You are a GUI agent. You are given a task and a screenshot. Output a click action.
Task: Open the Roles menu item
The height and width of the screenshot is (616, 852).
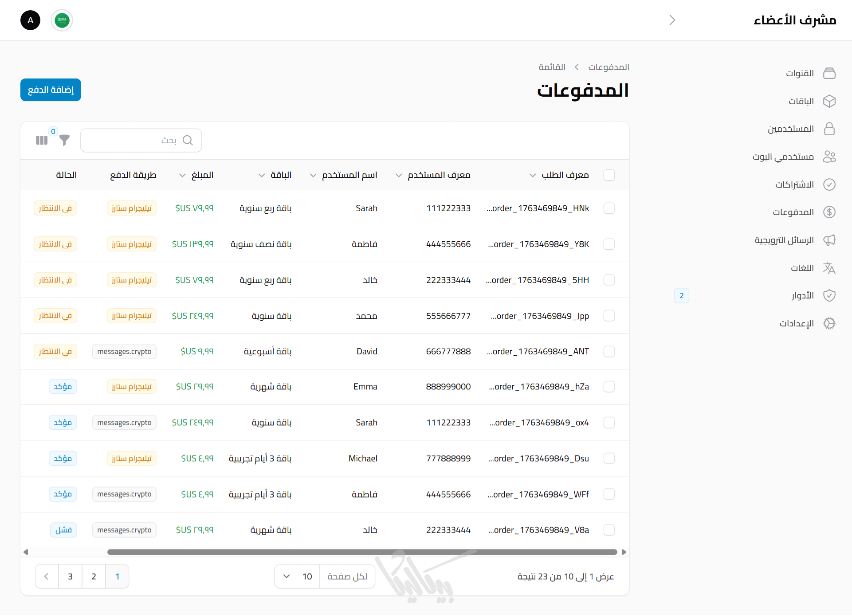(x=802, y=296)
